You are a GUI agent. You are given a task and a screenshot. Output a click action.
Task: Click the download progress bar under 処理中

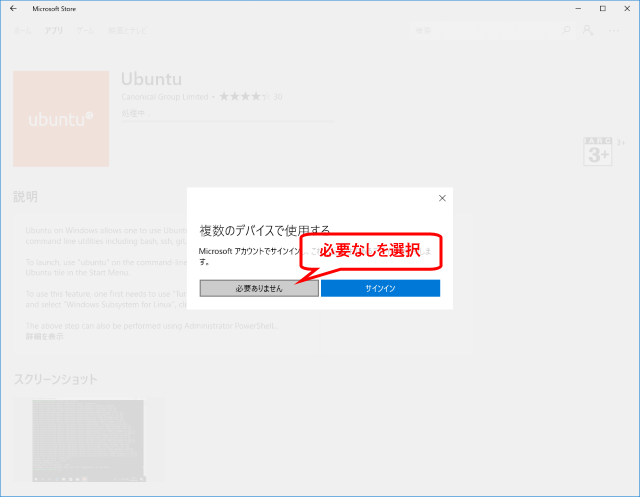[x=228, y=121]
